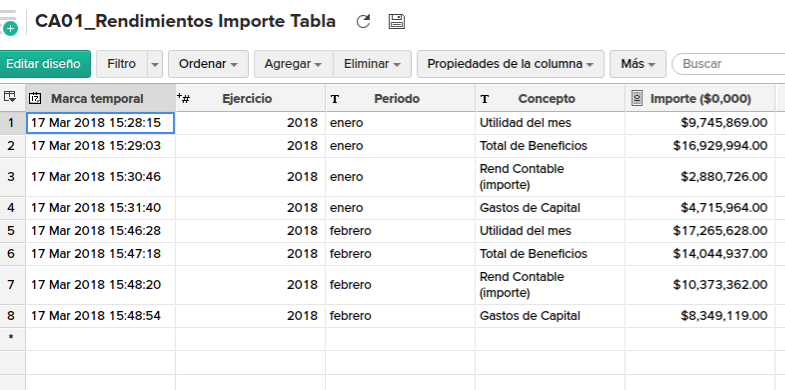This screenshot has height=390, width=785.
Task: Click the save disk icon
Action: click(x=397, y=22)
